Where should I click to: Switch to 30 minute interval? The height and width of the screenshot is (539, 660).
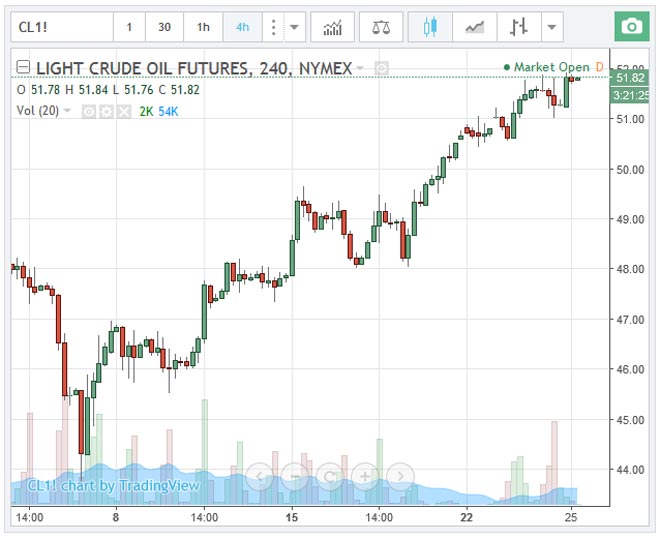164,27
